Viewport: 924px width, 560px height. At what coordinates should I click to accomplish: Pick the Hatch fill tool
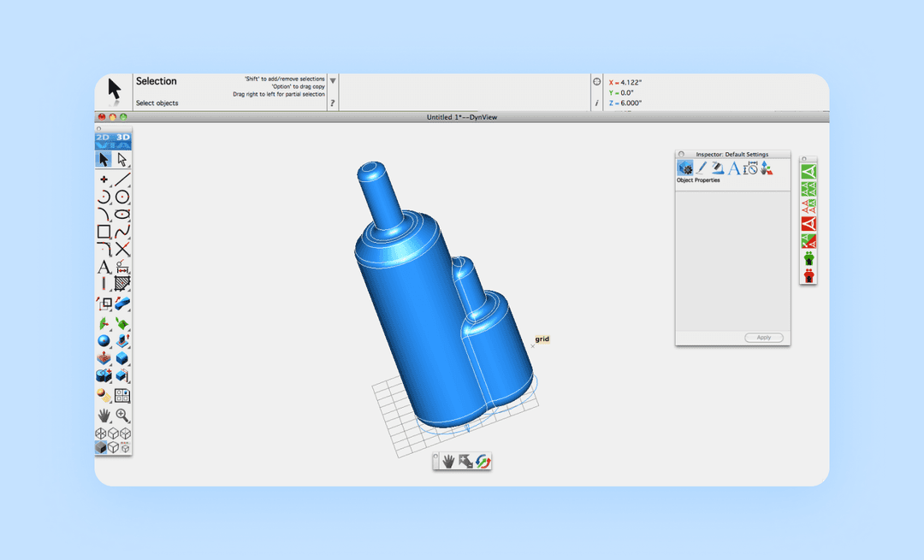click(122, 284)
